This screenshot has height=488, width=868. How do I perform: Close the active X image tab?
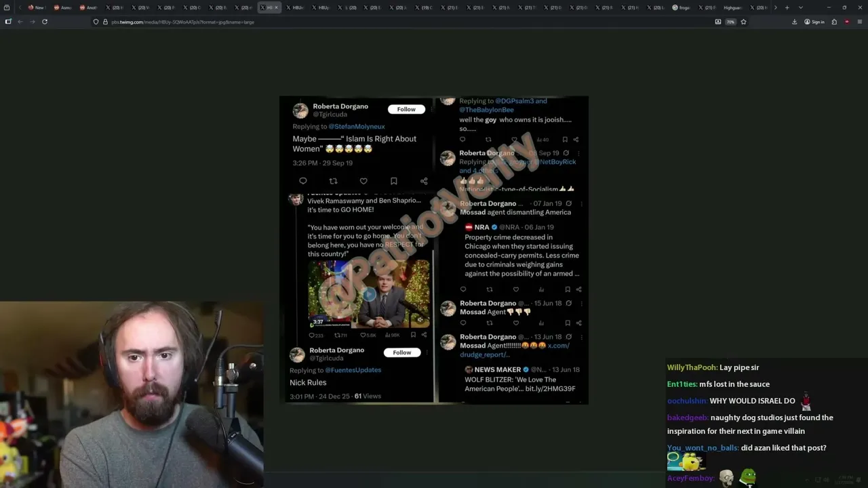276,7
